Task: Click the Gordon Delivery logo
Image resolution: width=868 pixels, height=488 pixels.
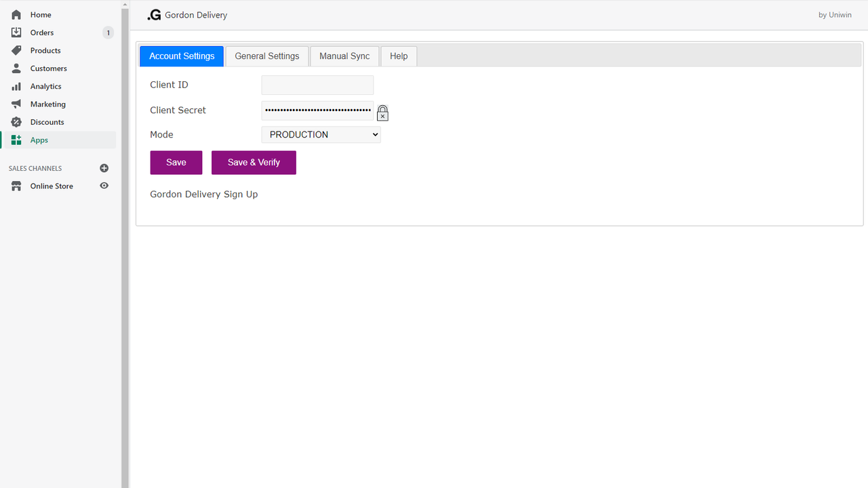Action: pos(154,14)
